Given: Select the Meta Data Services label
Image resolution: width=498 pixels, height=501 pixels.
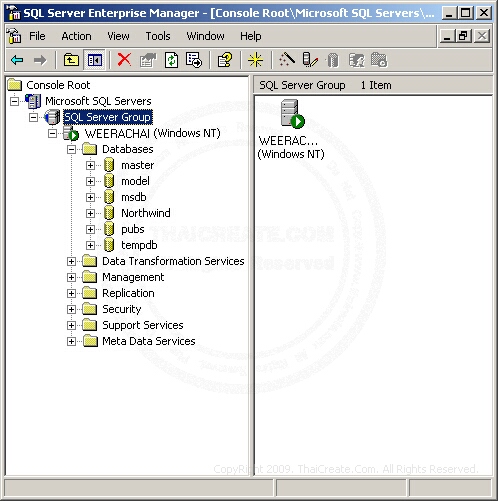Looking at the screenshot, I should (x=149, y=341).
